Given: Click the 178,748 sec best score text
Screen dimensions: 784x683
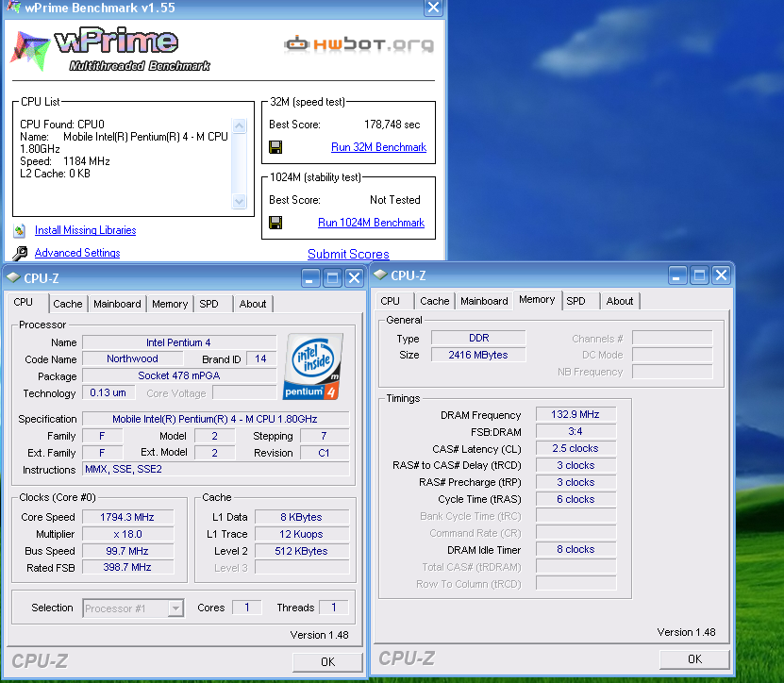Looking at the screenshot, I should (392, 125).
